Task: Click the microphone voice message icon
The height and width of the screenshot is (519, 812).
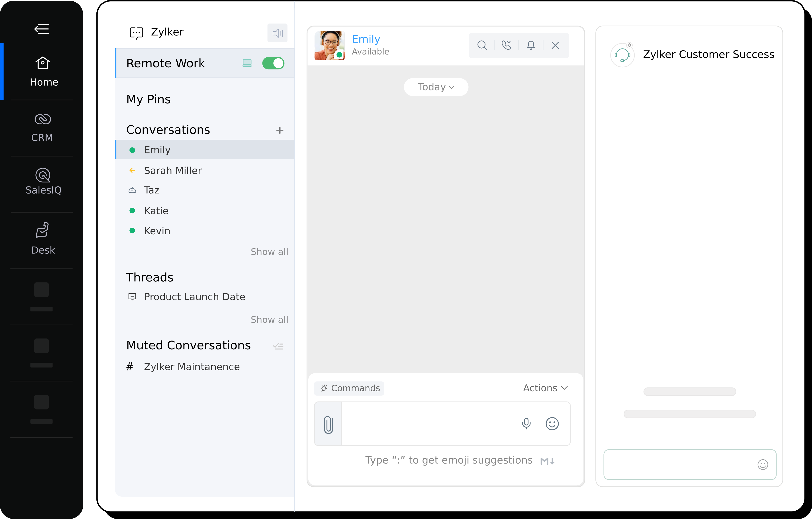Action: [526, 424]
